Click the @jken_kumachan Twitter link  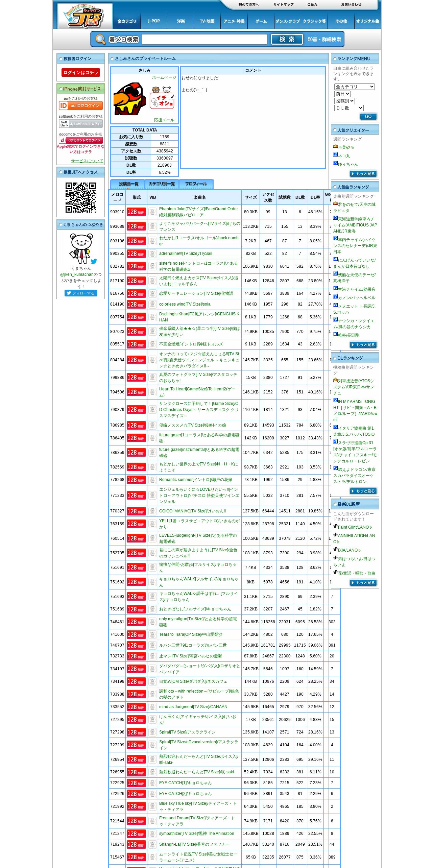pos(77,274)
